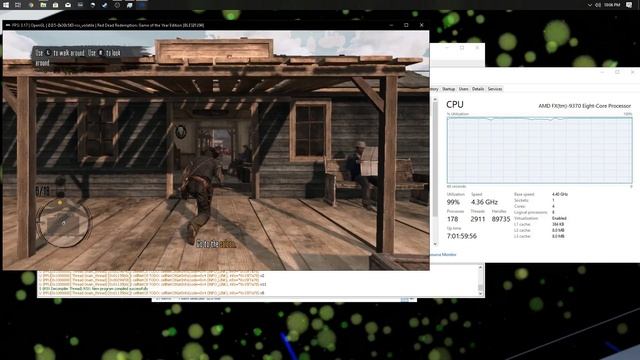Click the checkmark app icon in the taskbar
This screenshot has height=360, width=640.
[x=104, y=5]
